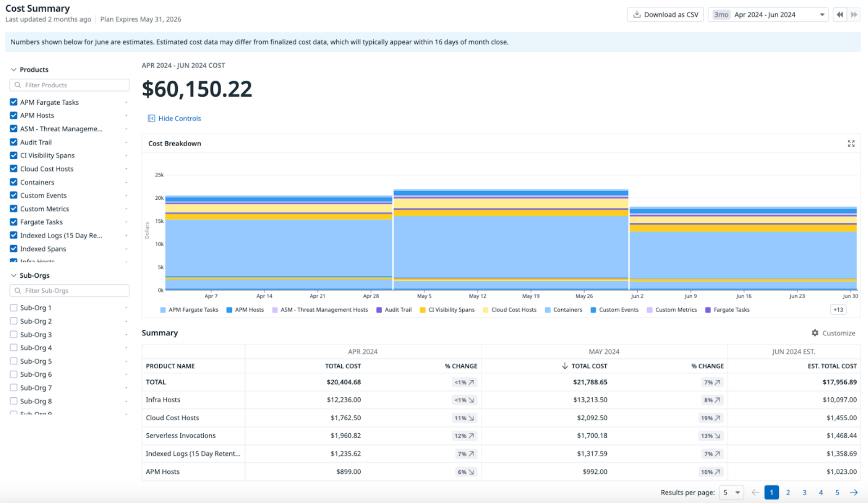Click the Hide Controls panel icon
Screen dimensions: 868x503
tap(151, 118)
